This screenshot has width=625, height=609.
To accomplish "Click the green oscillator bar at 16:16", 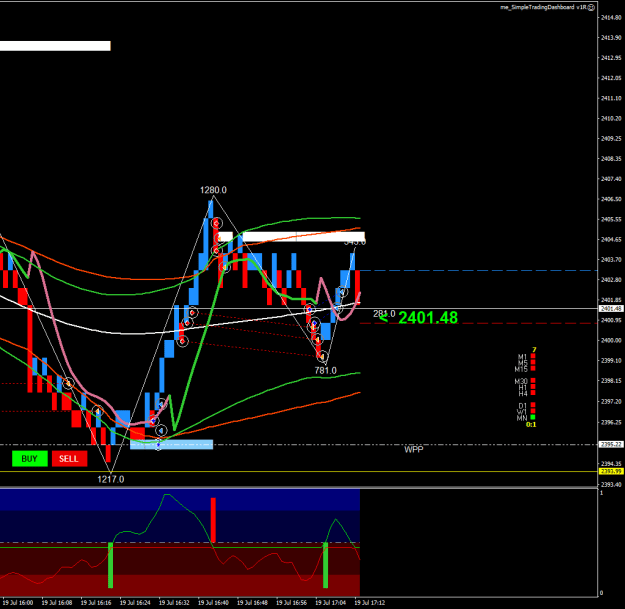I will click(x=110, y=565).
